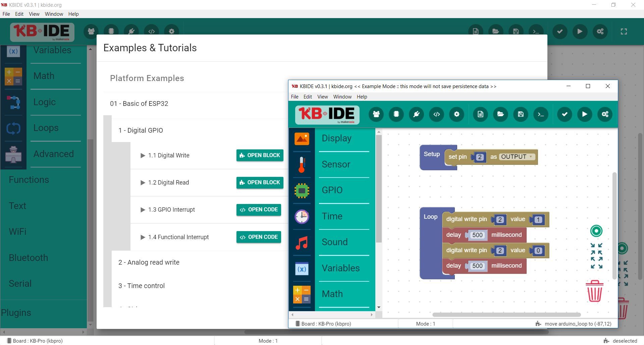
Task: Select Math icon in front window sidebar
Action: [x=302, y=294]
